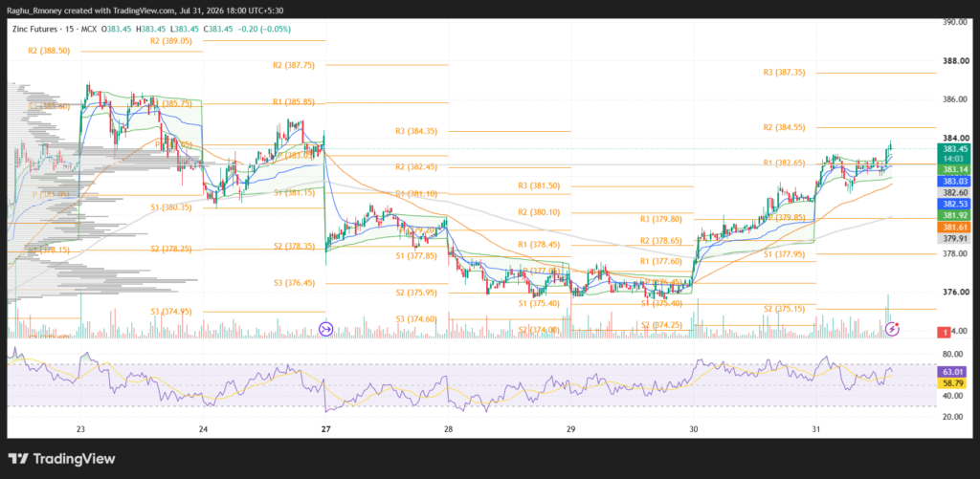Screen dimensions: 980x479
Task: Click date 23 on the time axis
Action: [80, 429]
